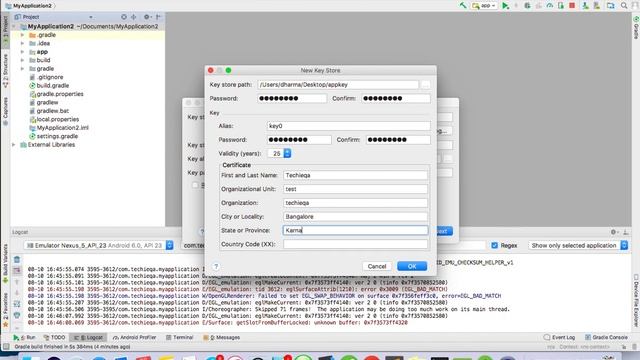
Task: Click the Organizational Unit field
Action: [355, 189]
